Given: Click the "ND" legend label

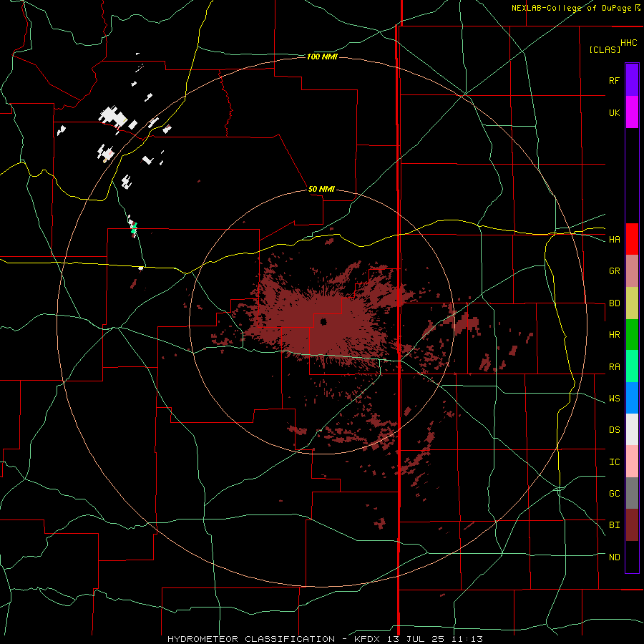Looking at the screenshot, I should [x=614, y=557].
